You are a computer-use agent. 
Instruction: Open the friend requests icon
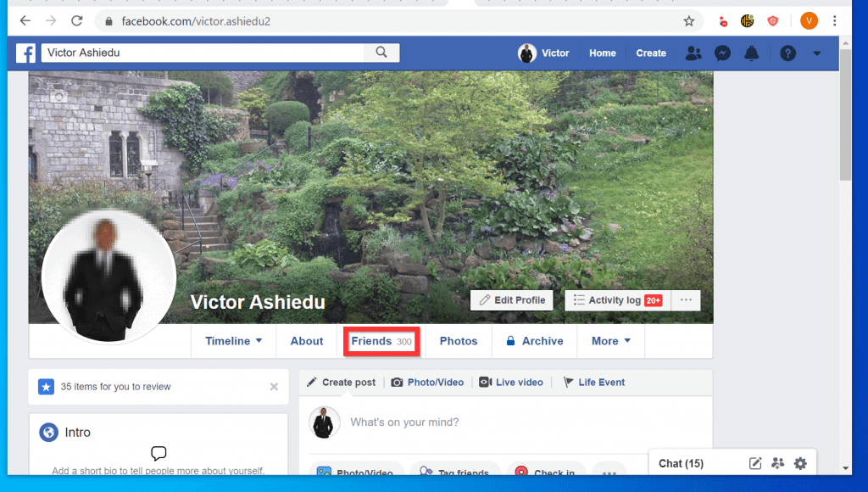tap(693, 53)
